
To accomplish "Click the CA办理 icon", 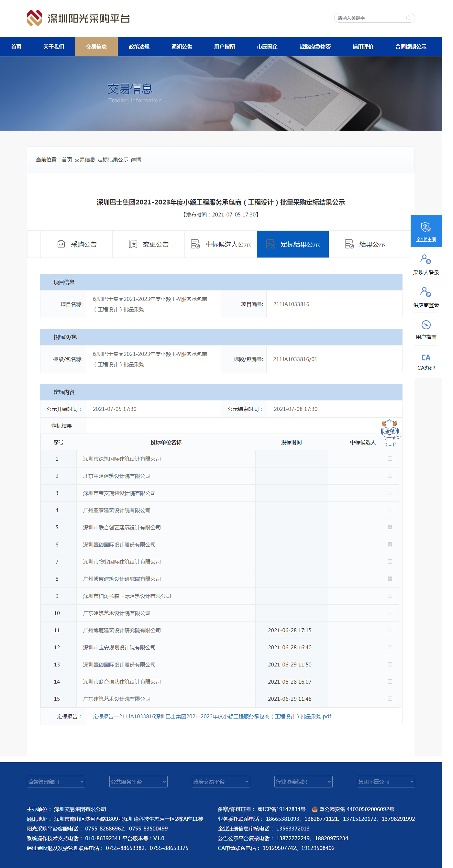I will 426,357.
